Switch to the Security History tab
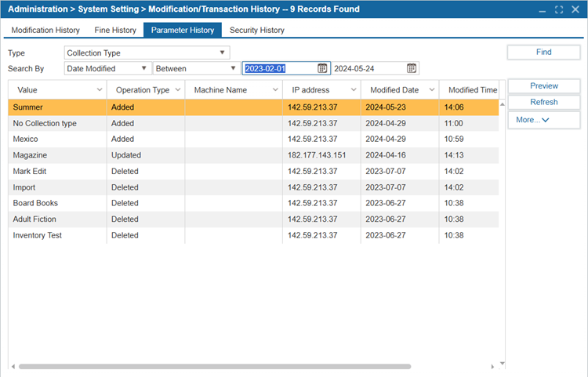The height and width of the screenshot is (377, 588). (x=257, y=30)
